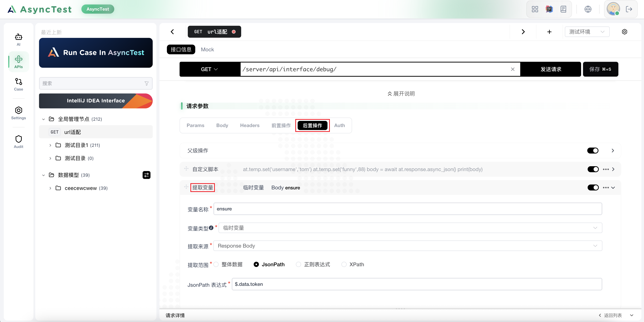The image size is (644, 322).
Task: Click the filter funnel icon in search box
Action: [x=147, y=83]
